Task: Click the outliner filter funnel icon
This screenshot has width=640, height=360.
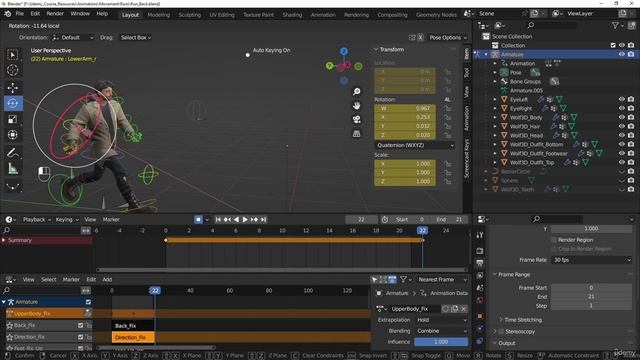Action: 615,25
